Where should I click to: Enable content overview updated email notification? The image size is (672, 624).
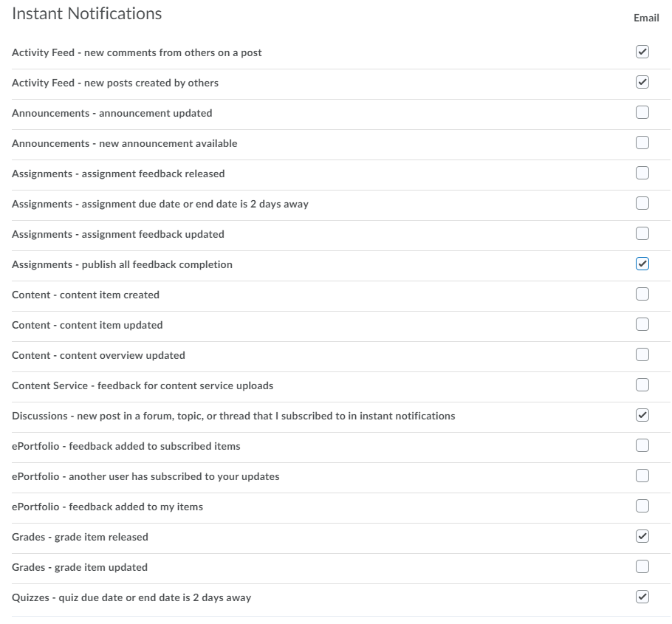tap(642, 355)
